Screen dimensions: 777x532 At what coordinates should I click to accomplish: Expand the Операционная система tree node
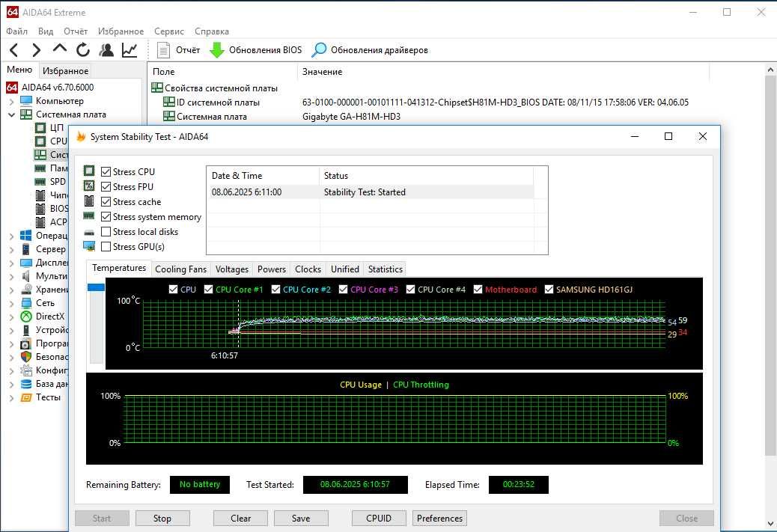11,236
